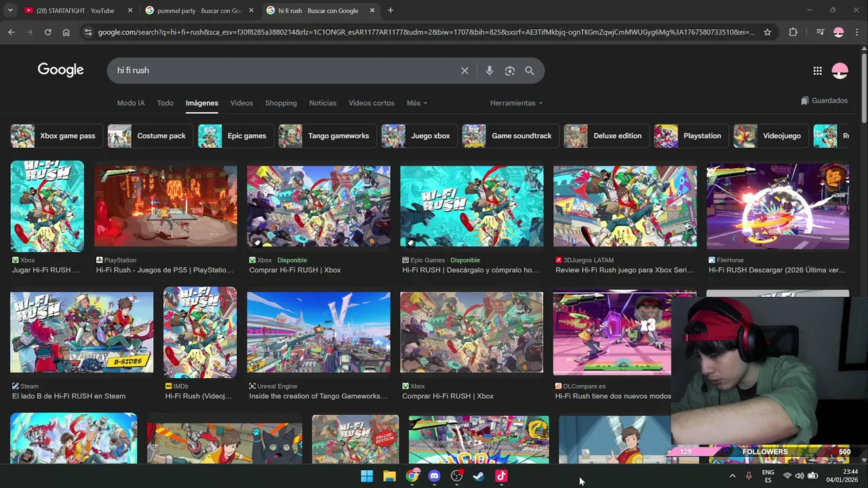
Task: Open the Google account avatar
Action: click(x=840, y=70)
